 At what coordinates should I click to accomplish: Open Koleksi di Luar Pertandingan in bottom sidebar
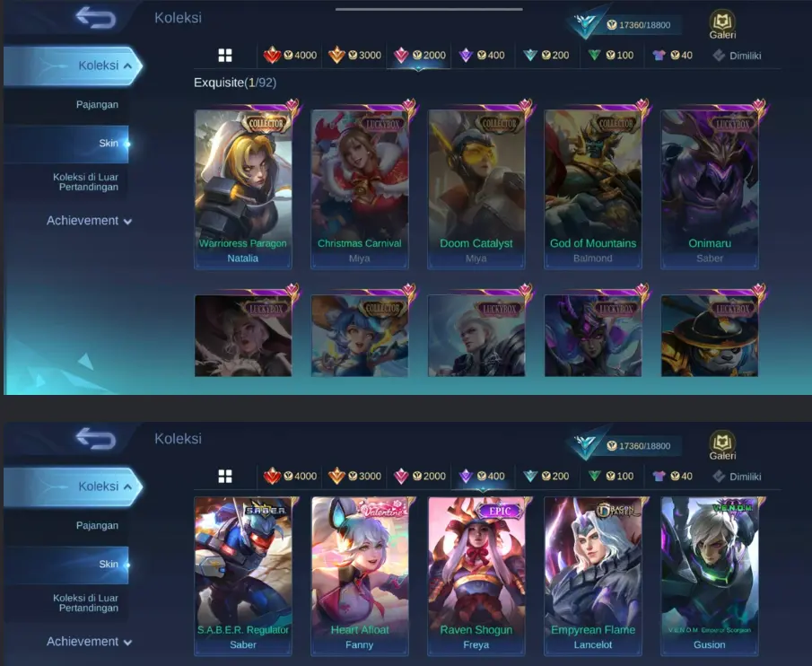[x=85, y=603]
